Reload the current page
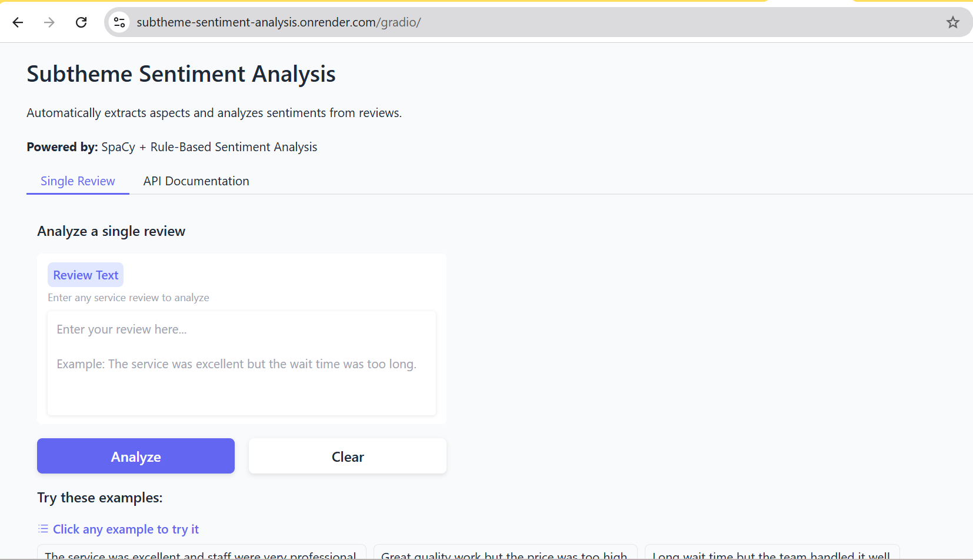The image size is (973, 560). 81,22
